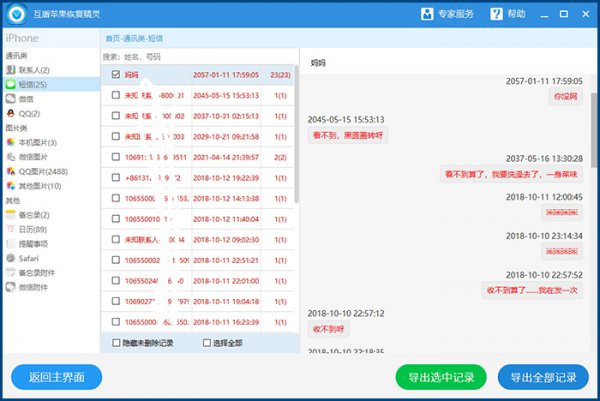This screenshot has height=401, width=600.
Task: Click the 导出全部记录 button
Action: pos(543,377)
